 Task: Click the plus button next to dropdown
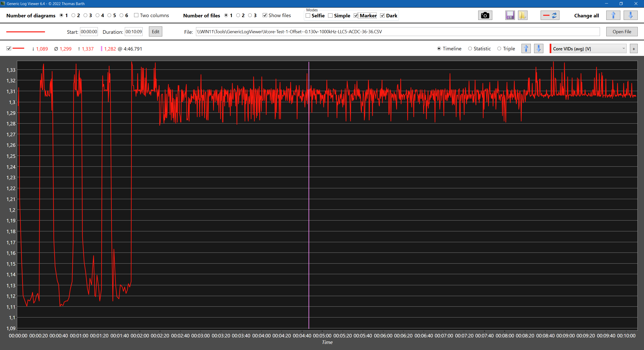click(x=634, y=49)
